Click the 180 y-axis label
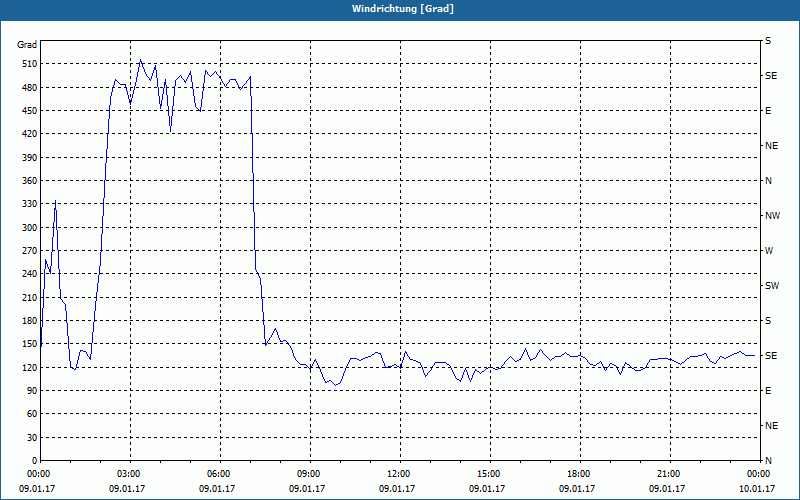This screenshot has width=800, height=500. (x=30, y=321)
